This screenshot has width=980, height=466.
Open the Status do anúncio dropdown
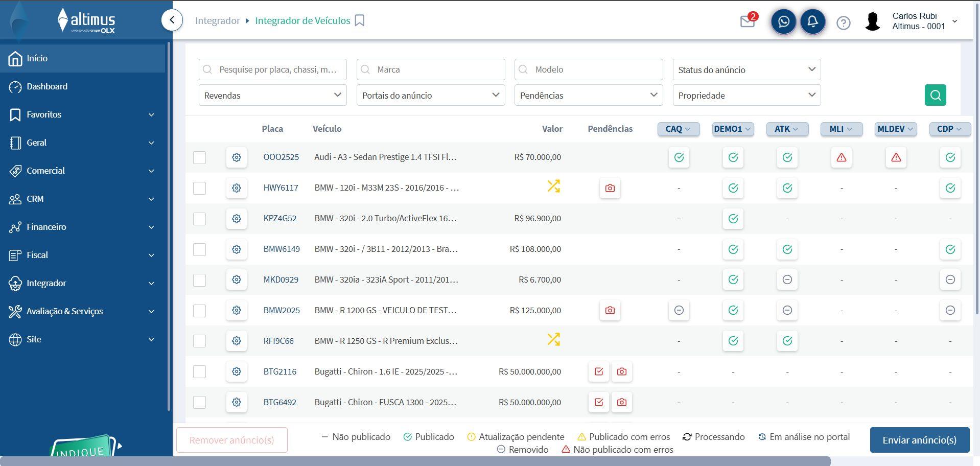746,70
